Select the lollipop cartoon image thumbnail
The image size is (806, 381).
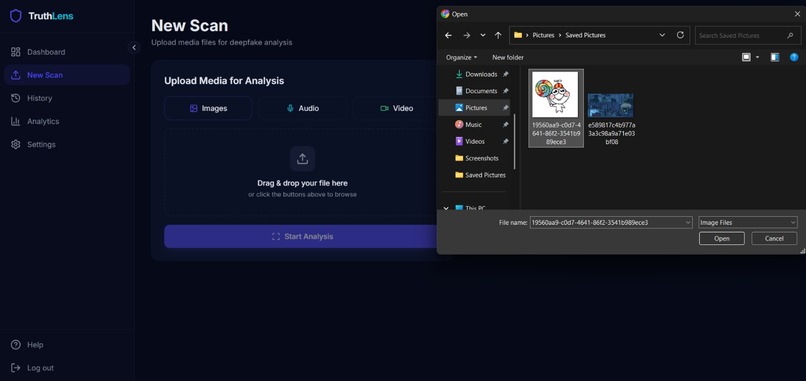(x=555, y=95)
